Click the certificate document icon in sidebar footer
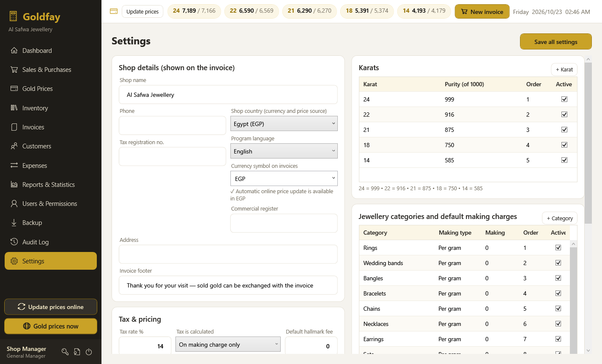The image size is (602, 364). (x=77, y=352)
